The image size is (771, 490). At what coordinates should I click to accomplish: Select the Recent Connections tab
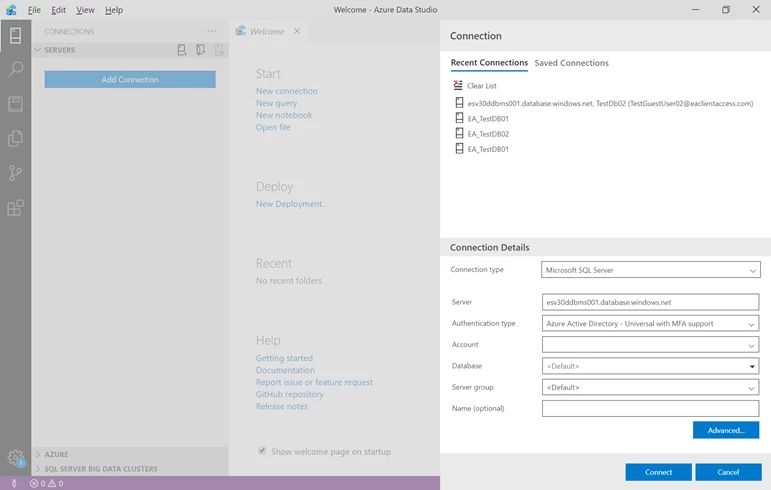pyautogui.click(x=489, y=62)
